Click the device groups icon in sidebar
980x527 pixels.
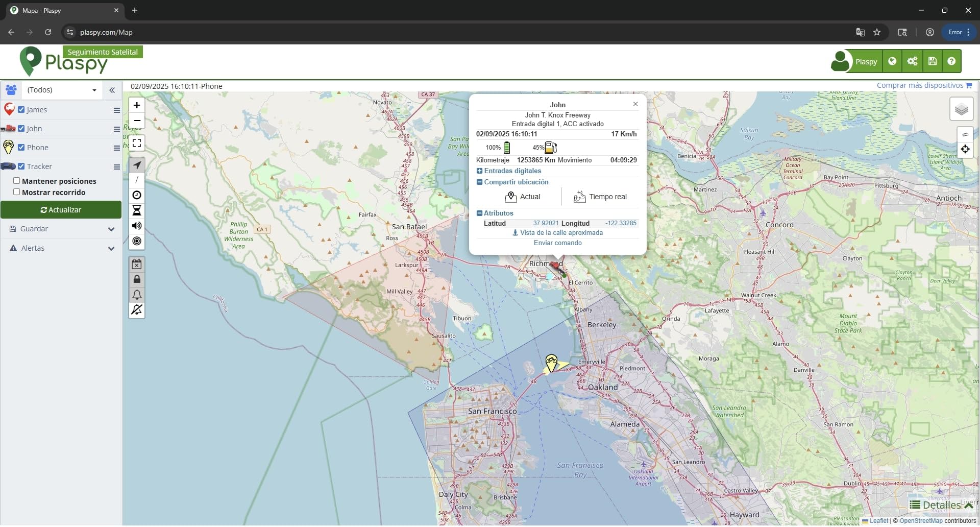[x=11, y=90]
